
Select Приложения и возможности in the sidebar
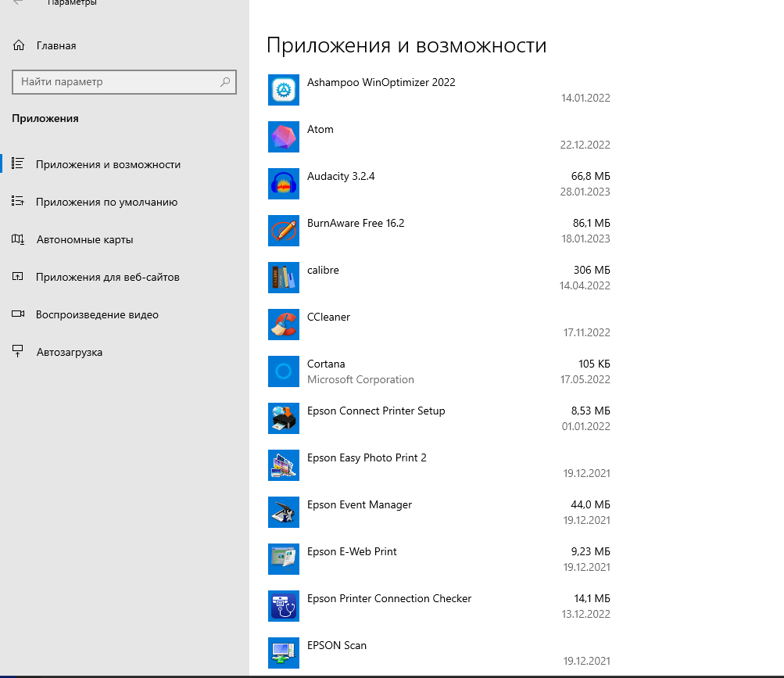click(108, 165)
